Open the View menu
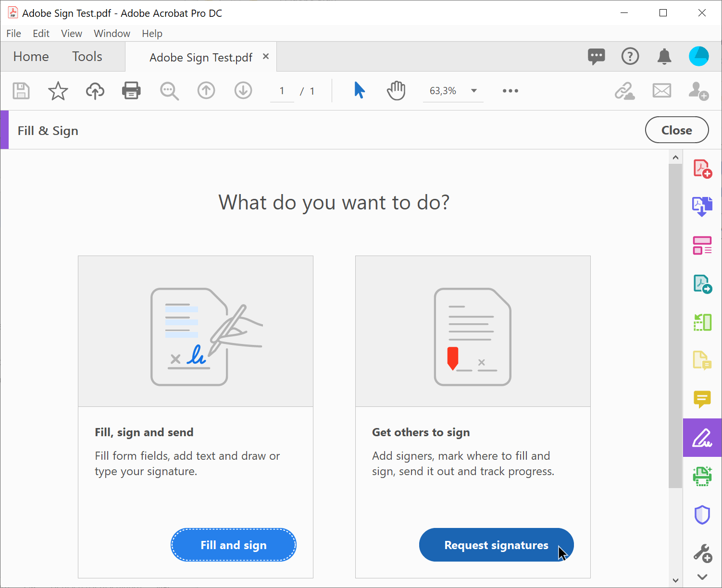 [x=72, y=34]
